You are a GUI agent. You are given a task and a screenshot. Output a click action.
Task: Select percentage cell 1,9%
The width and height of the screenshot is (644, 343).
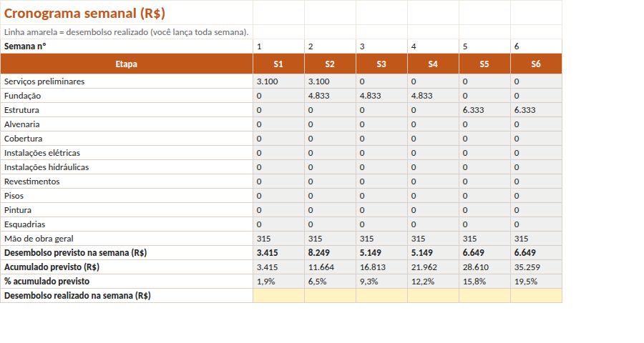(278, 282)
